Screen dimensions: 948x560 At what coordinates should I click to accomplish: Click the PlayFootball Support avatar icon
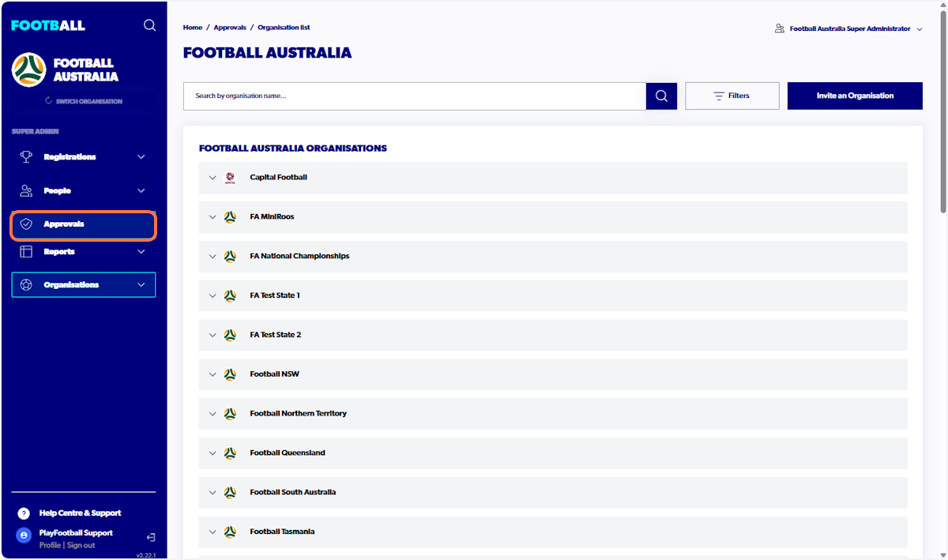tap(24, 536)
